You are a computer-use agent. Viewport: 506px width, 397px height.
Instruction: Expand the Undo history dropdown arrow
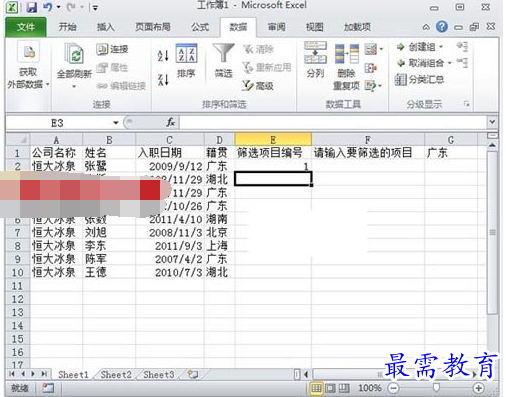(x=58, y=7)
